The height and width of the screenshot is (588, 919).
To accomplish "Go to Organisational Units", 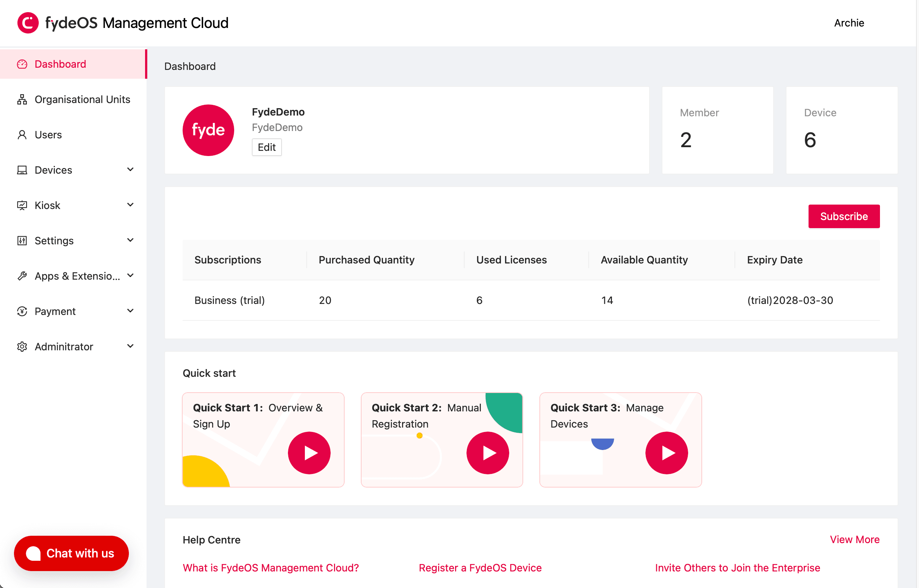I will [73, 99].
